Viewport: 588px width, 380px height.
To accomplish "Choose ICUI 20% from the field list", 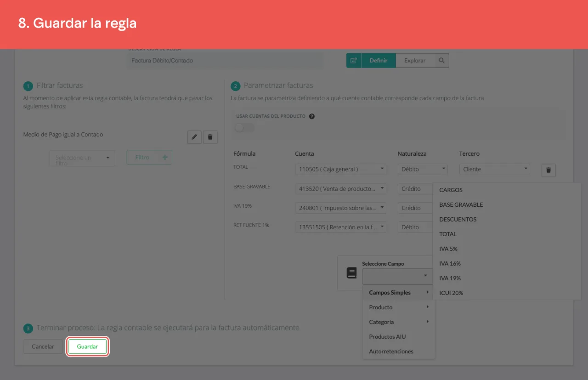I will pos(507,293).
